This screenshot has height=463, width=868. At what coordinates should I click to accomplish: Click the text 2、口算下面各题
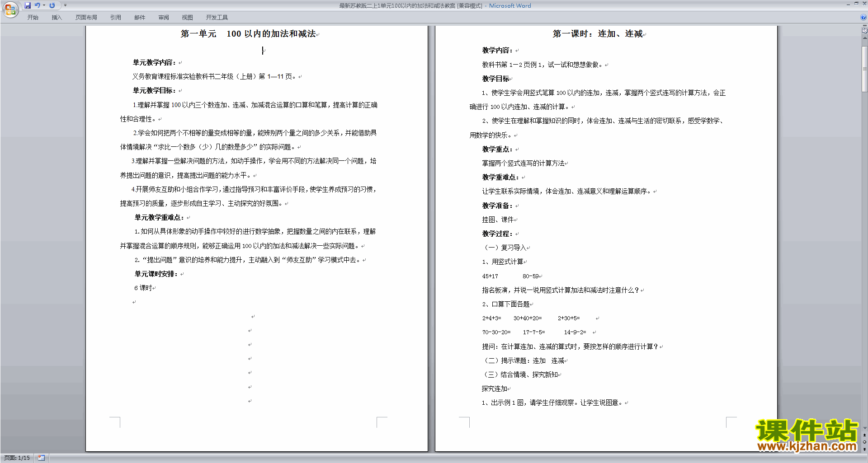pos(506,304)
